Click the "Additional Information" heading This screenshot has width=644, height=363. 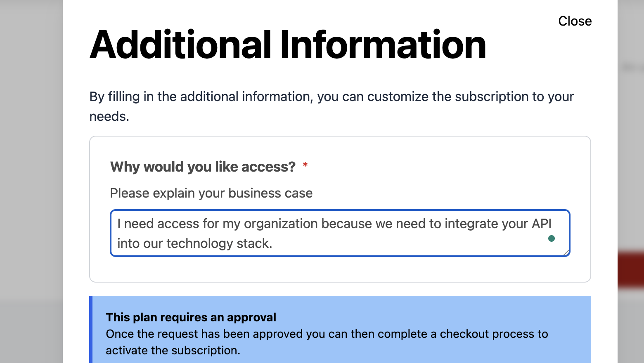[x=288, y=45]
